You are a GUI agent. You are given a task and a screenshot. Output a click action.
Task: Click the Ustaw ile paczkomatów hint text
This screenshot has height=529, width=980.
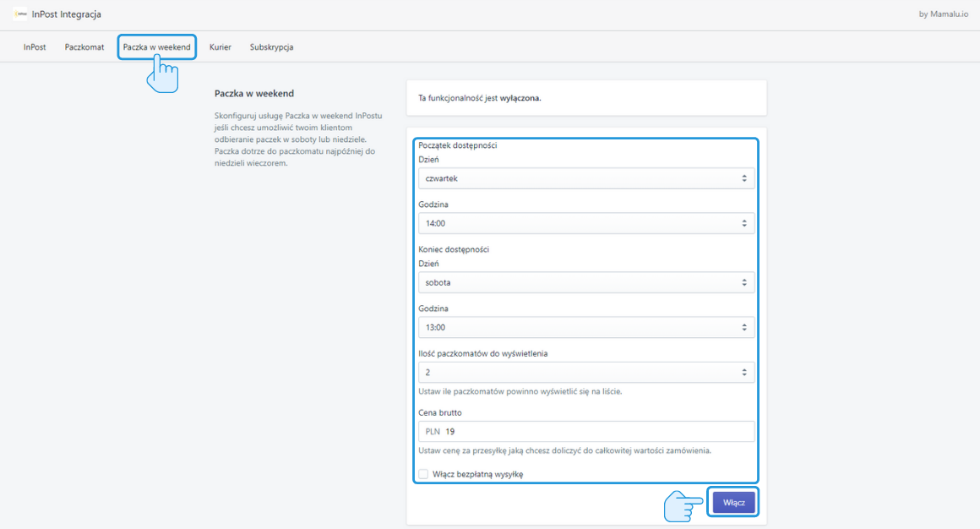(520, 391)
